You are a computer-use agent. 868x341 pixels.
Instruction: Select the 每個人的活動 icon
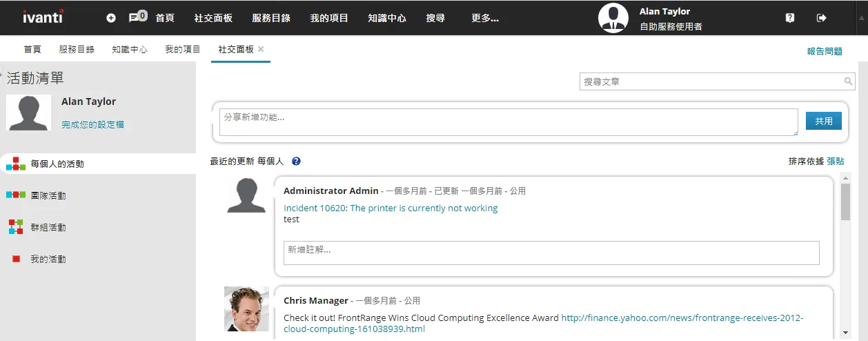pos(15,164)
